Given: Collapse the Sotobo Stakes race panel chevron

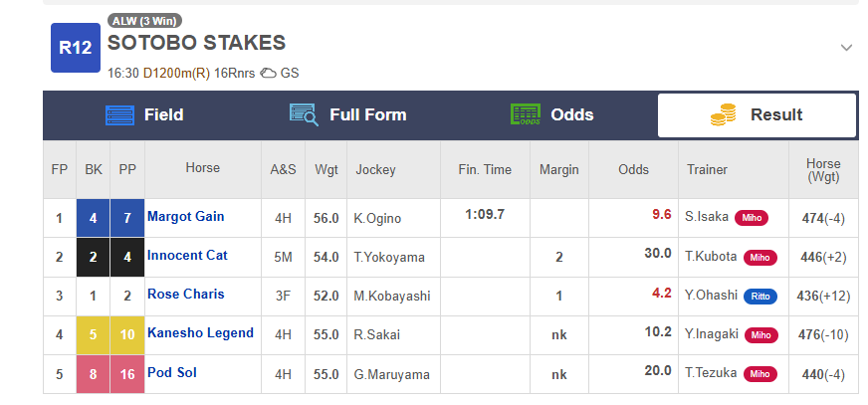Looking at the screenshot, I should pos(846,48).
